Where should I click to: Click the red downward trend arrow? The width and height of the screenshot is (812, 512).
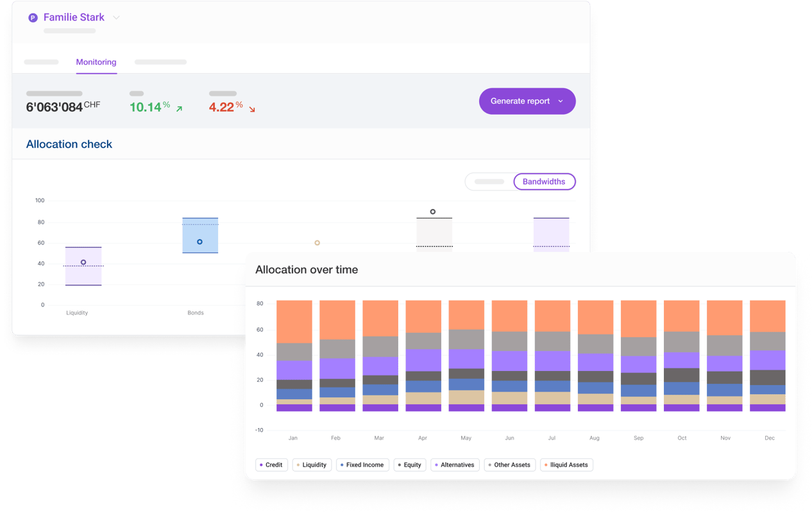point(252,110)
